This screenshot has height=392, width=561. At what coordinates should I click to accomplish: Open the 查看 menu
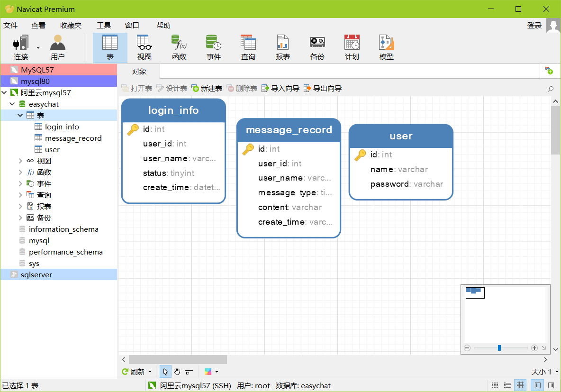38,26
